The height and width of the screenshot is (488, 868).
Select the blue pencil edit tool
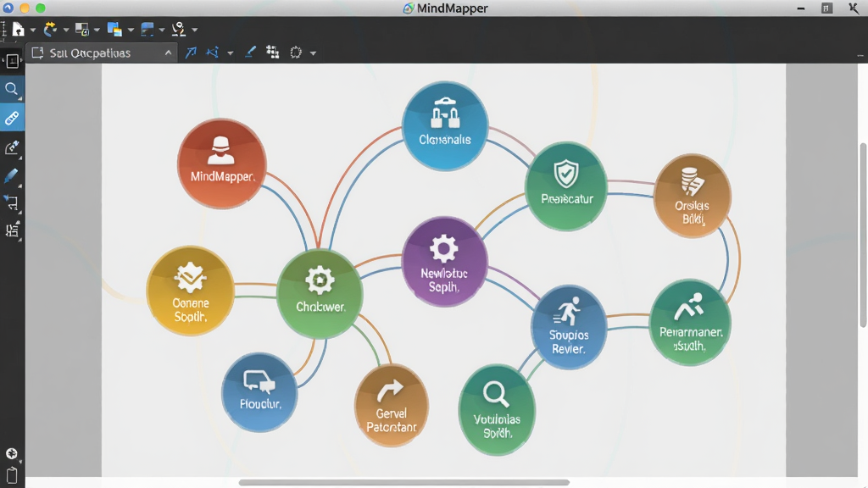[x=250, y=52]
